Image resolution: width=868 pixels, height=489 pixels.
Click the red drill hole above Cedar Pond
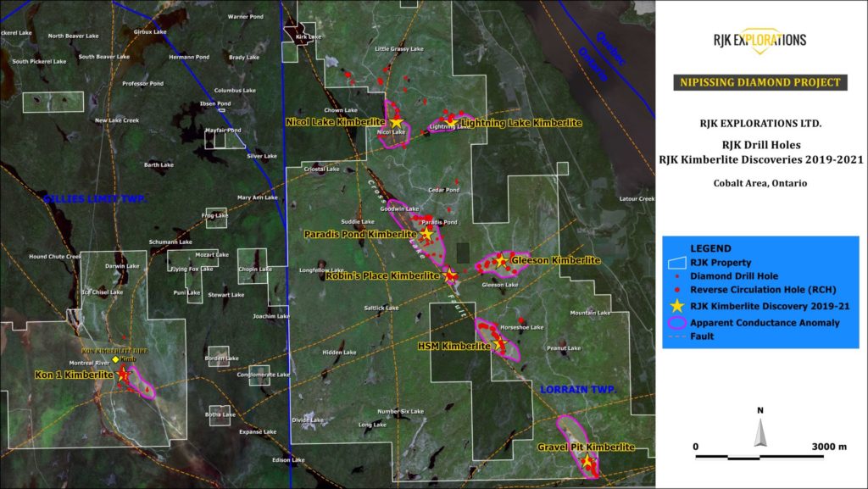pos(457,181)
